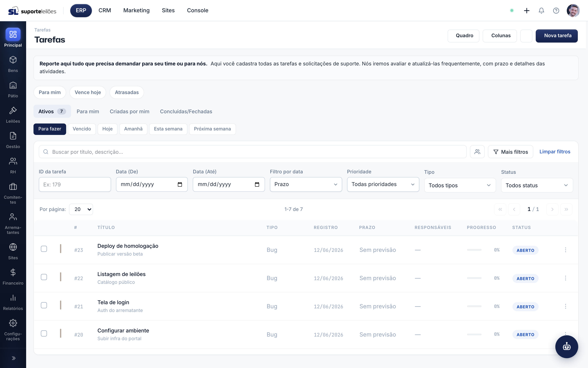
Task: Select the Criadas por mim tab
Action: point(129,111)
